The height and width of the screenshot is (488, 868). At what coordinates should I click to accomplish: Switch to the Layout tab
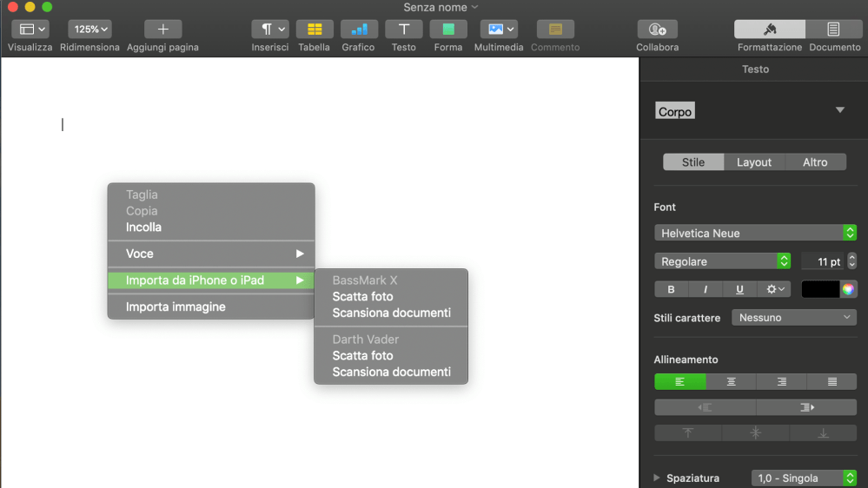(x=753, y=162)
